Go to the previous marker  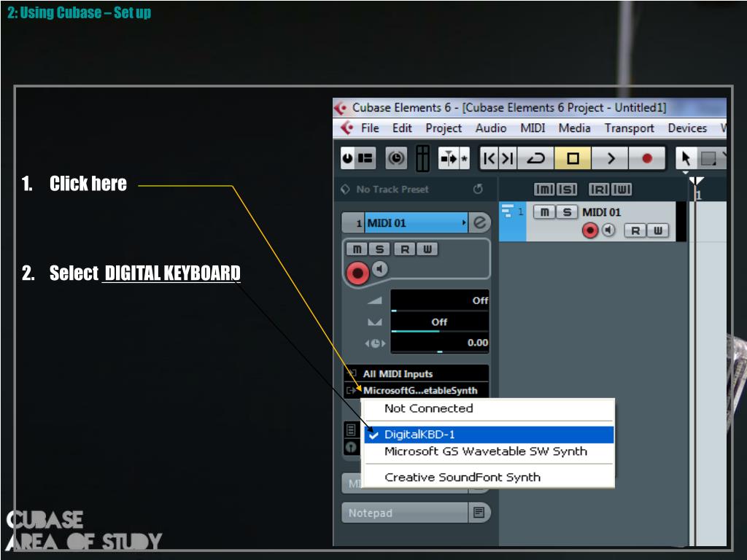(x=489, y=158)
